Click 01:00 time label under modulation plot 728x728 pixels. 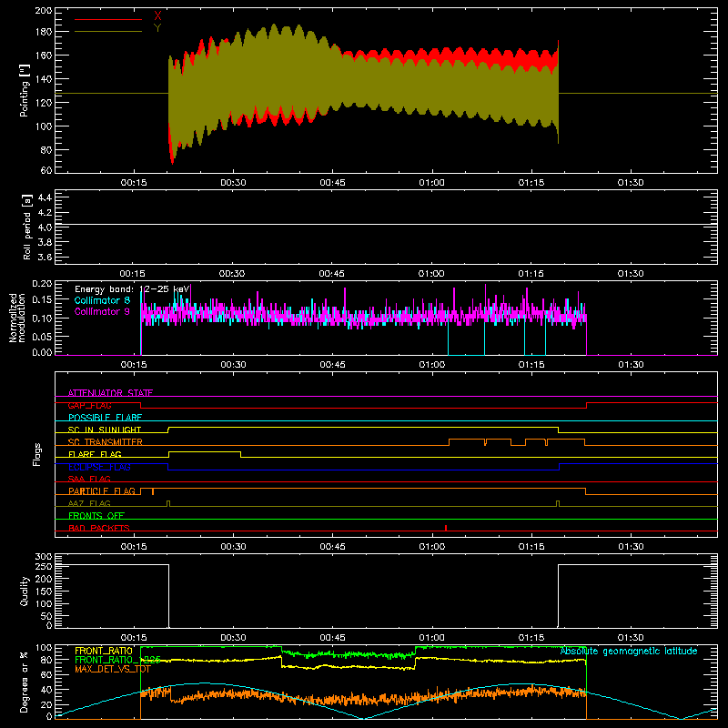(x=431, y=365)
